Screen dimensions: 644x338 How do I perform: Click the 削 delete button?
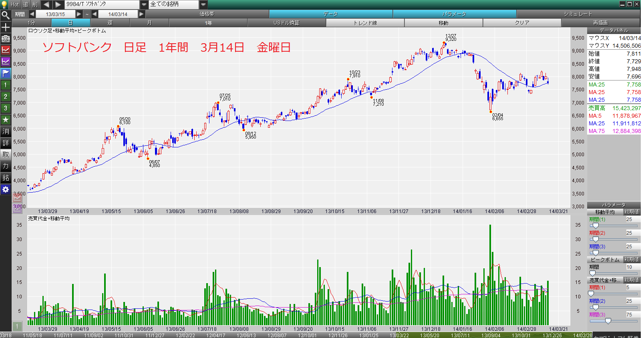point(35,4)
